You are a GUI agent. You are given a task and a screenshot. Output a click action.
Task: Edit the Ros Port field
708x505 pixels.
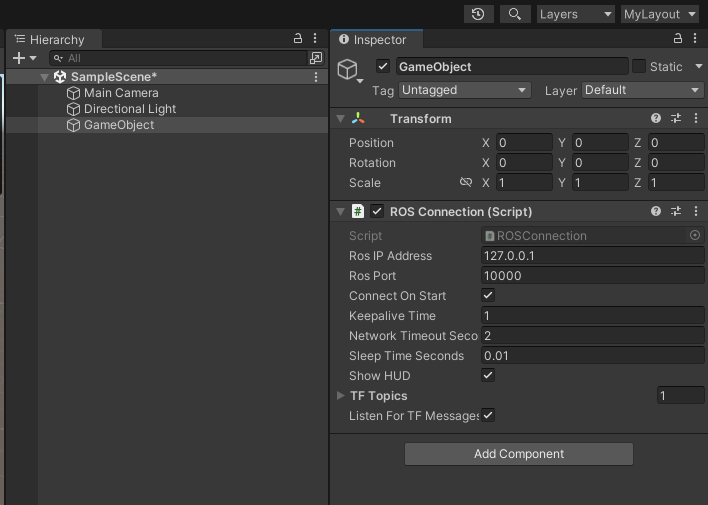pyautogui.click(x=592, y=276)
